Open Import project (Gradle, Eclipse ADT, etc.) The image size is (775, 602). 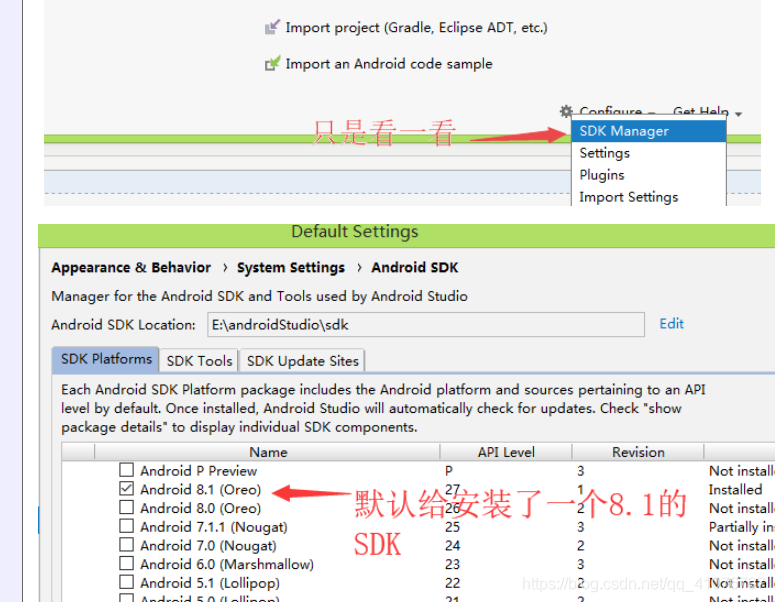tap(416, 28)
